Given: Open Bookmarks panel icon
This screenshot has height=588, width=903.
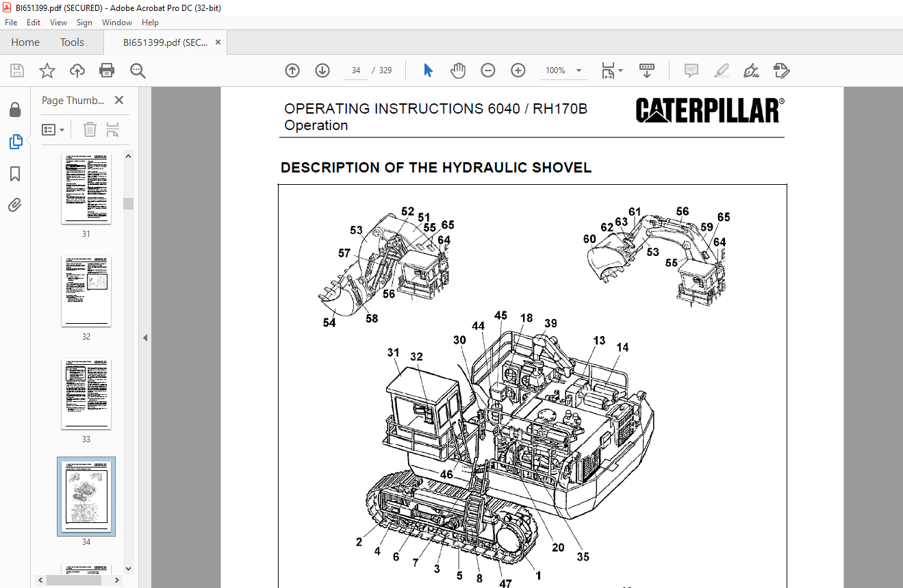Looking at the screenshot, I should 15,174.
